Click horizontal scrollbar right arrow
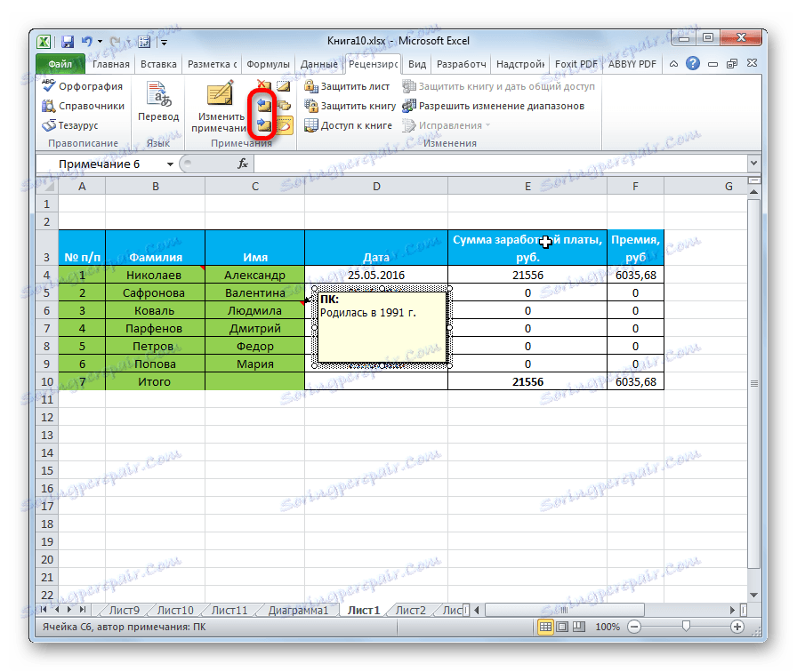The width and height of the screenshot is (797, 672). coord(732,610)
